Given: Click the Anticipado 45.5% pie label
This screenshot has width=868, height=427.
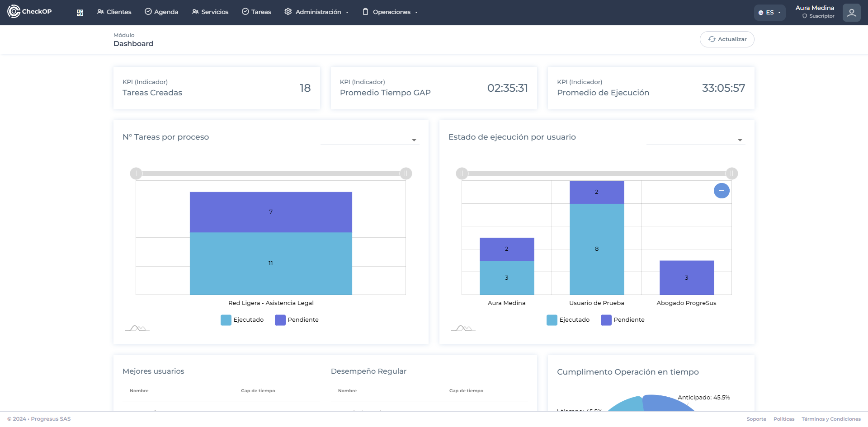Looking at the screenshot, I should 704,398.
